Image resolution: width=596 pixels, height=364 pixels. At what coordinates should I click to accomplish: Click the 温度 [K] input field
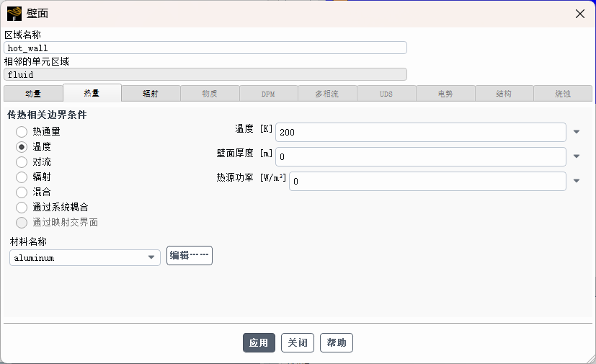click(420, 133)
